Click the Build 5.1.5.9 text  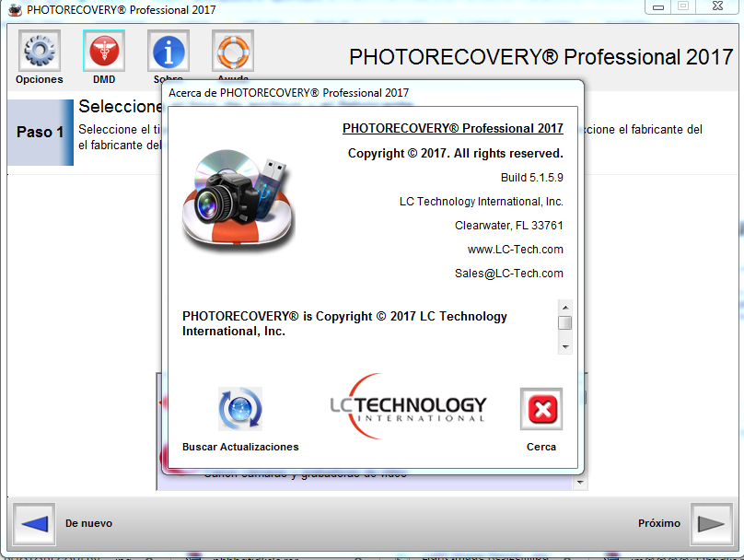point(532,178)
